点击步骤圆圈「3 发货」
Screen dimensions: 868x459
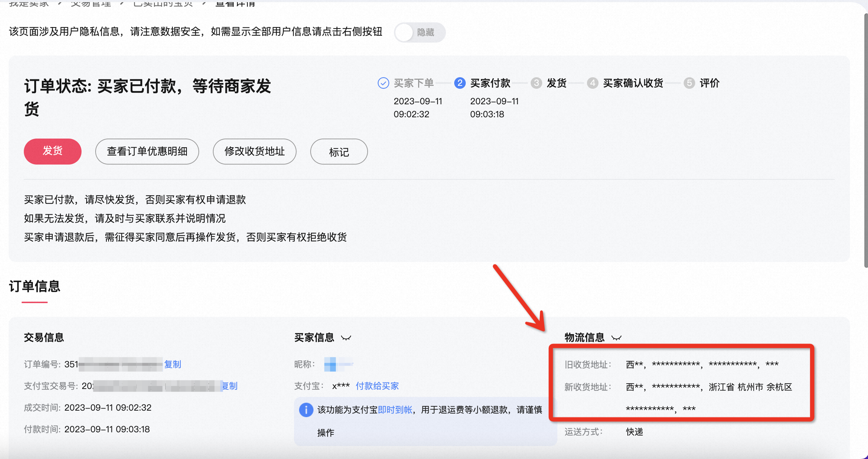(536, 83)
